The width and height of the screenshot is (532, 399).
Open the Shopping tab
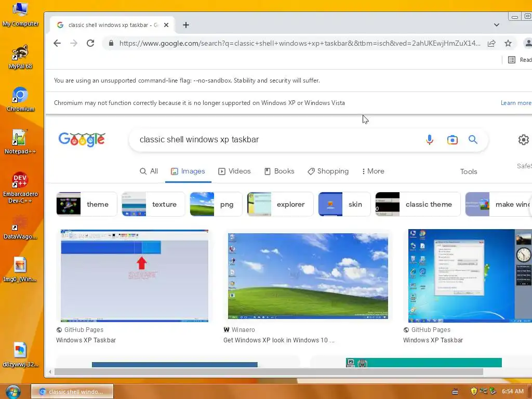(x=328, y=171)
